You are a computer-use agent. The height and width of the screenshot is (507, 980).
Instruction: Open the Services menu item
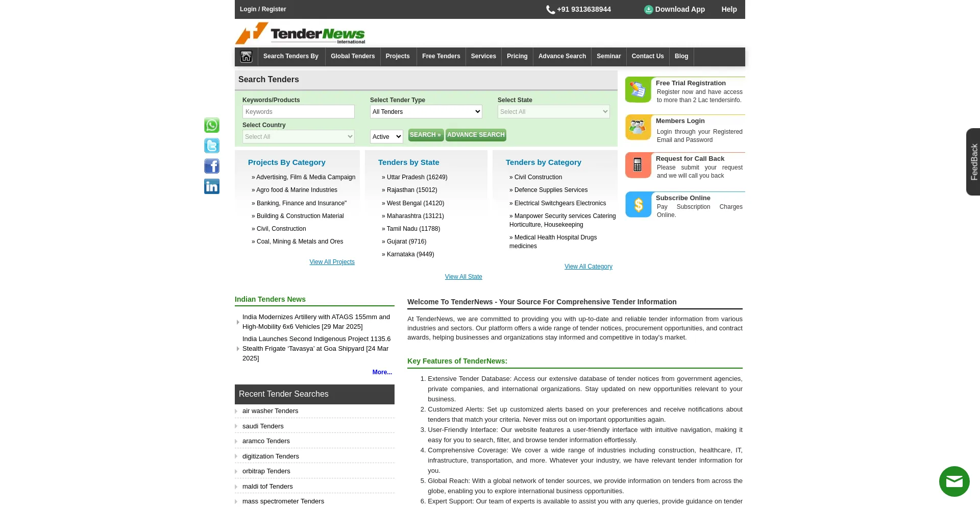(483, 56)
